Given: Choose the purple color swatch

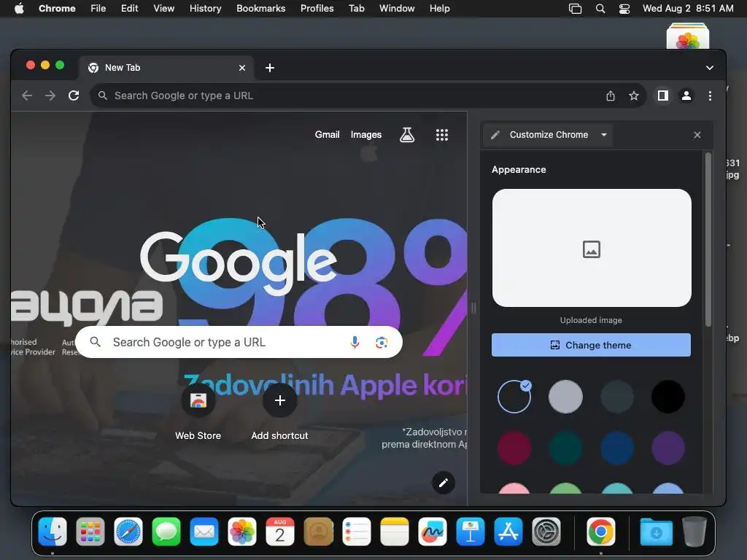Looking at the screenshot, I should click(668, 448).
